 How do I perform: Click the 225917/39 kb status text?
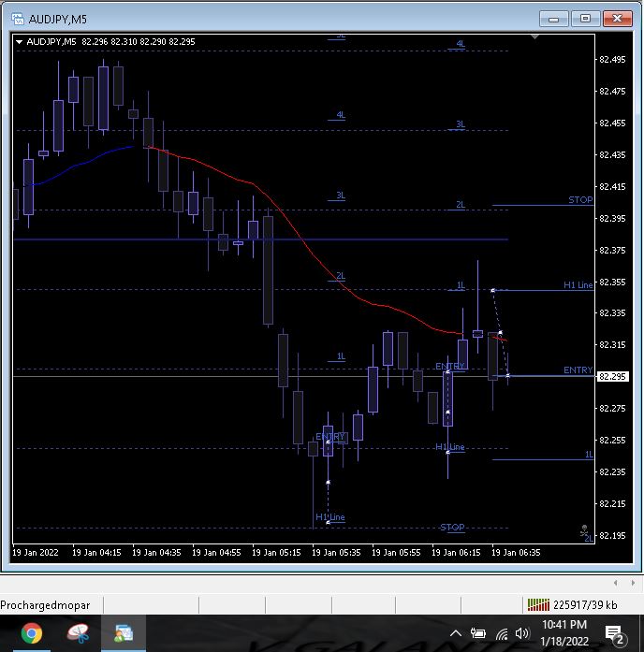[585, 605]
